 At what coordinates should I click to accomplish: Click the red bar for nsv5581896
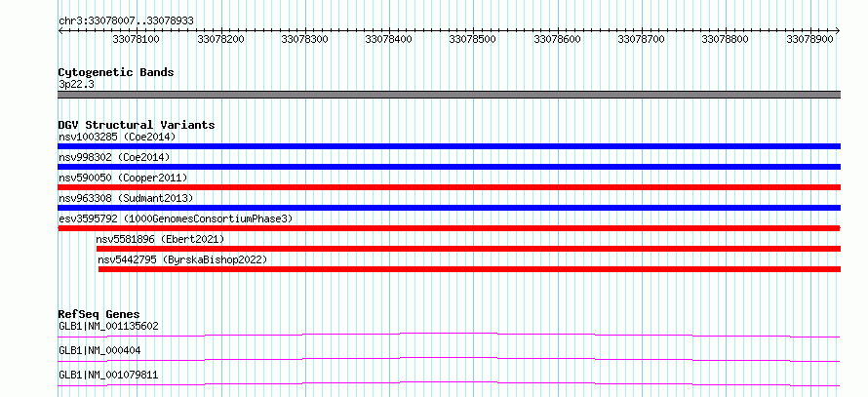tap(468, 249)
